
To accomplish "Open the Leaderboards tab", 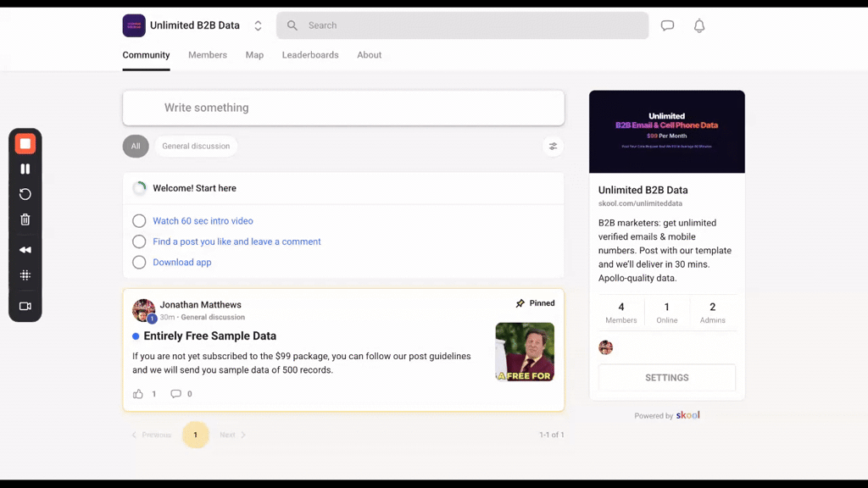I will (310, 55).
